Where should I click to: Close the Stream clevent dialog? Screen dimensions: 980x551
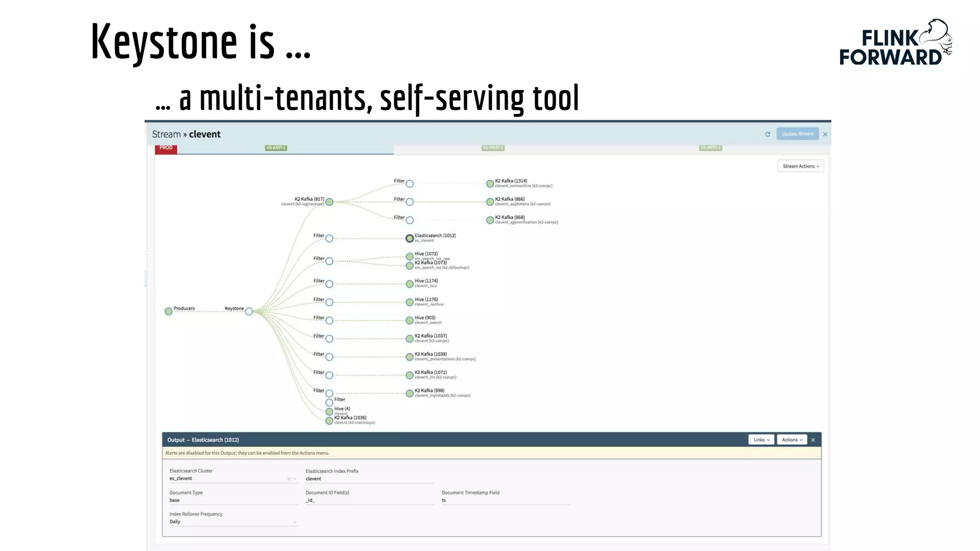coord(825,134)
